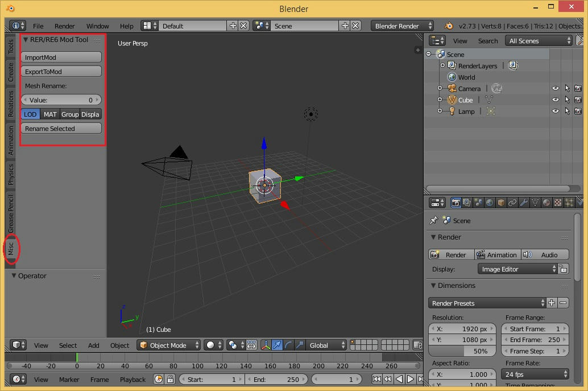
Task: Click the Mesh Rename Value slider field
Action: (61, 100)
